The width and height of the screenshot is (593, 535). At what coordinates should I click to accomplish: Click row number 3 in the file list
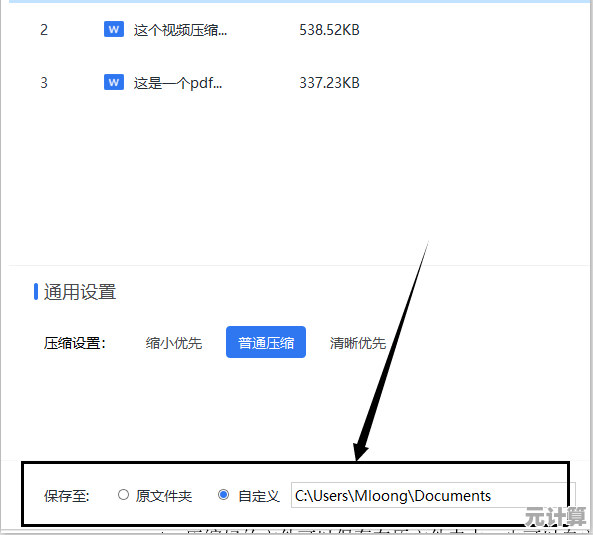44,83
